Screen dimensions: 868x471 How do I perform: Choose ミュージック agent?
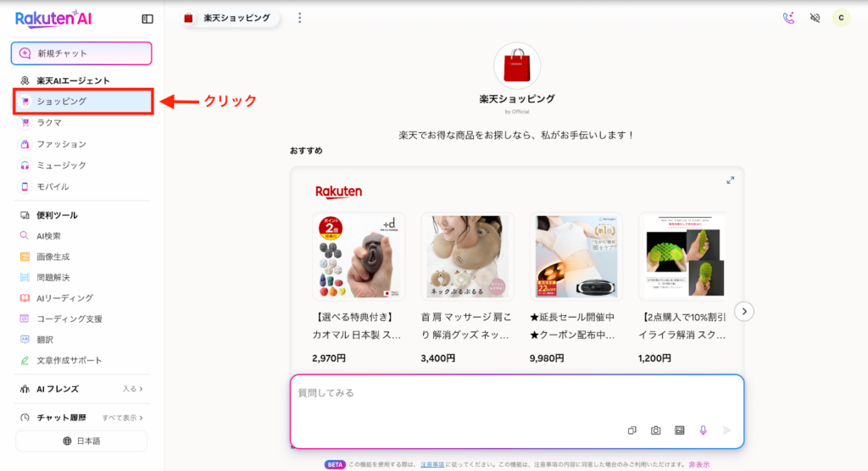pos(61,165)
